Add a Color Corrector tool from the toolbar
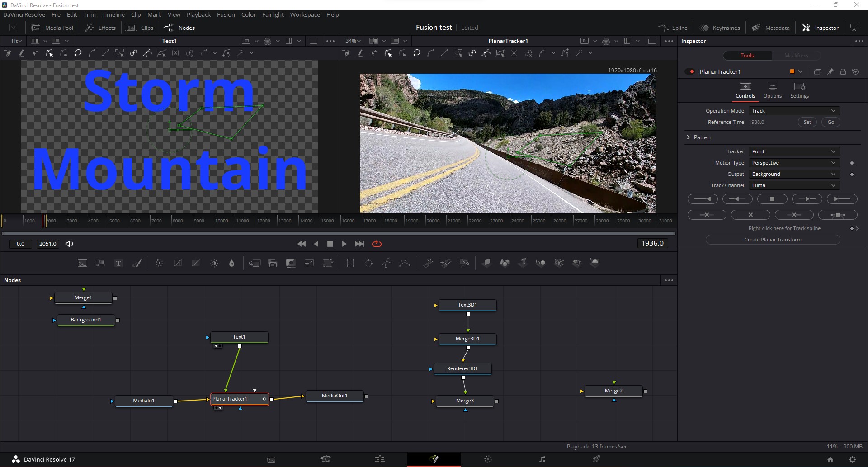 [159, 263]
